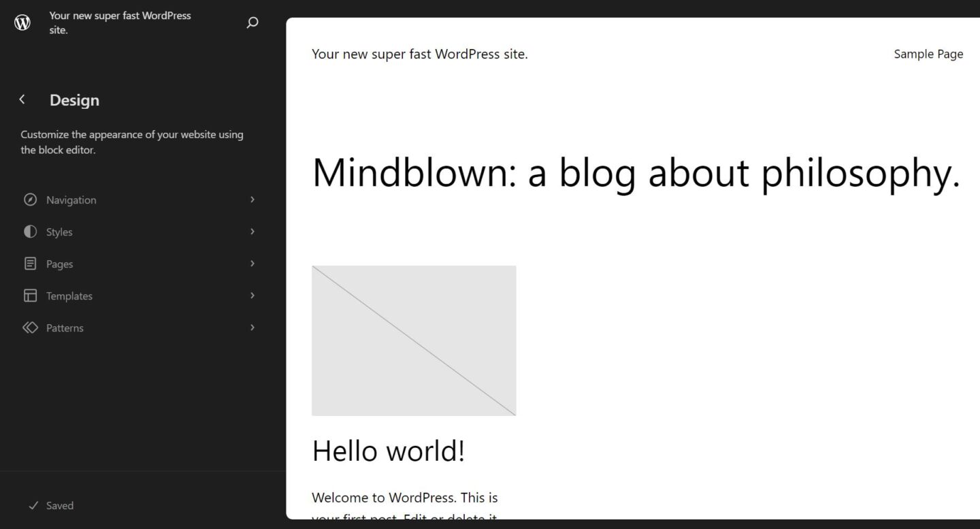Expand Patterns via its chevron
Screen dimensions: 980x529
coord(252,327)
